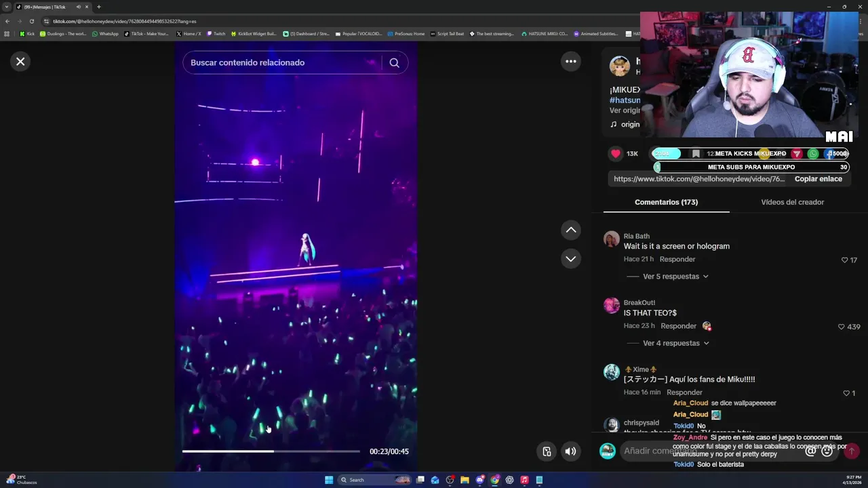Toggle the video volume speaker button
868x488 pixels.
point(571,451)
